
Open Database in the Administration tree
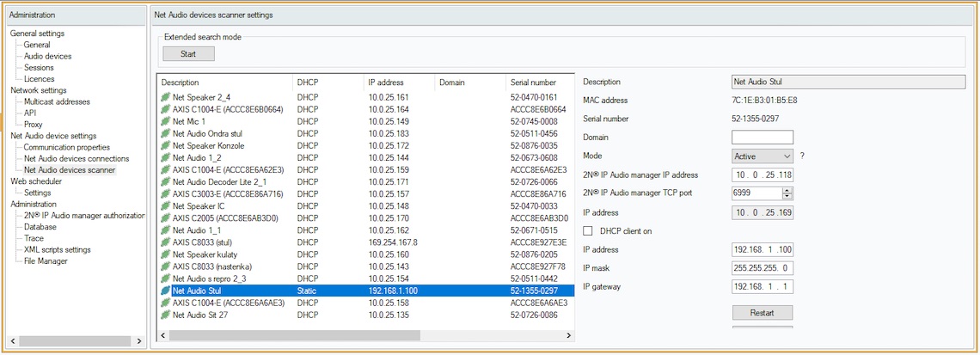[x=40, y=227]
